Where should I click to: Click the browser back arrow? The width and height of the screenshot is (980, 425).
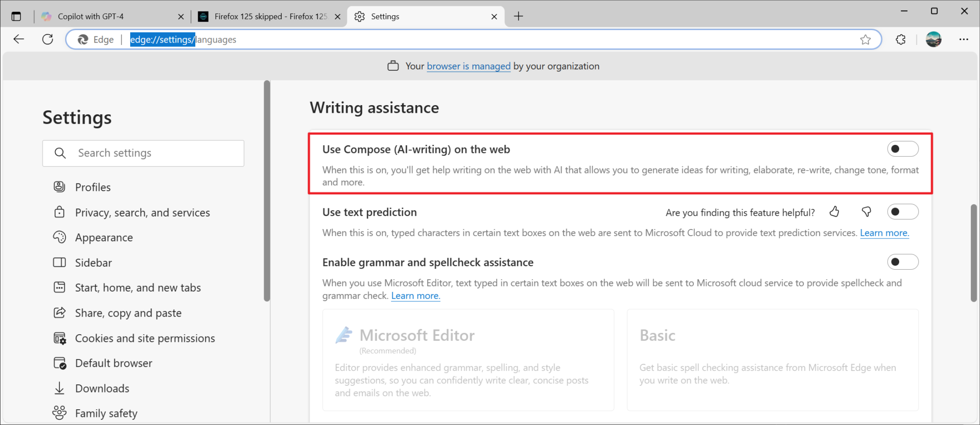[x=19, y=39]
